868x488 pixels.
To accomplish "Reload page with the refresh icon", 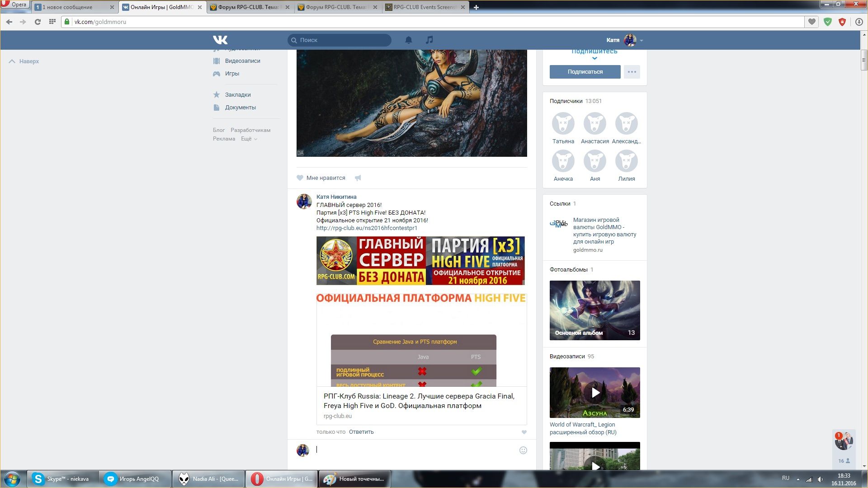I will (x=38, y=22).
